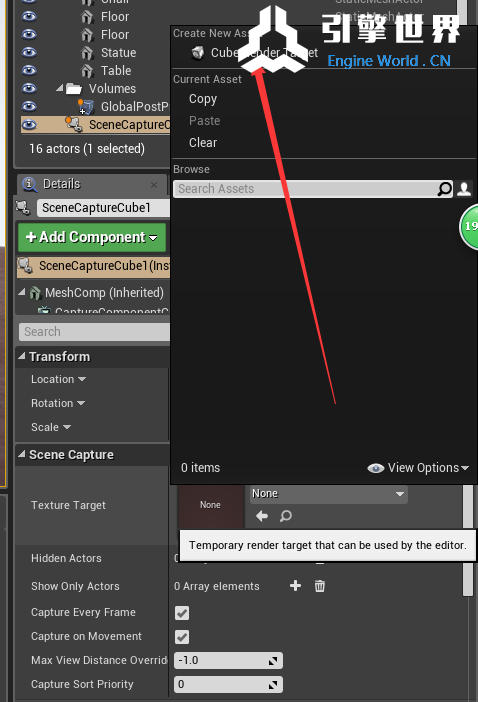Screen dimensions: 478x702
Task: Click the magnifier icon in Search Assets
Action: [x=444, y=189]
